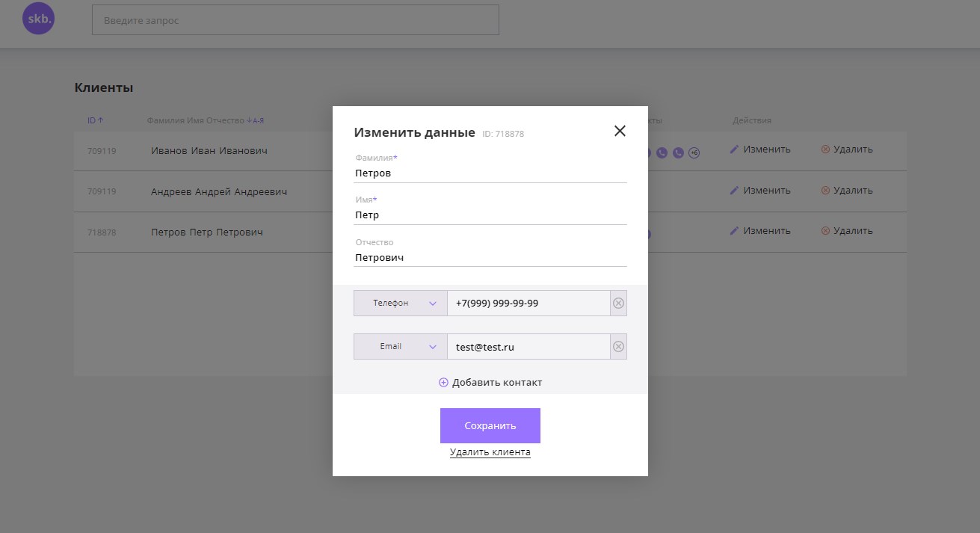Click Изменить text for Петров Петр Петрович
This screenshot has width=980, height=533.
[x=767, y=230]
